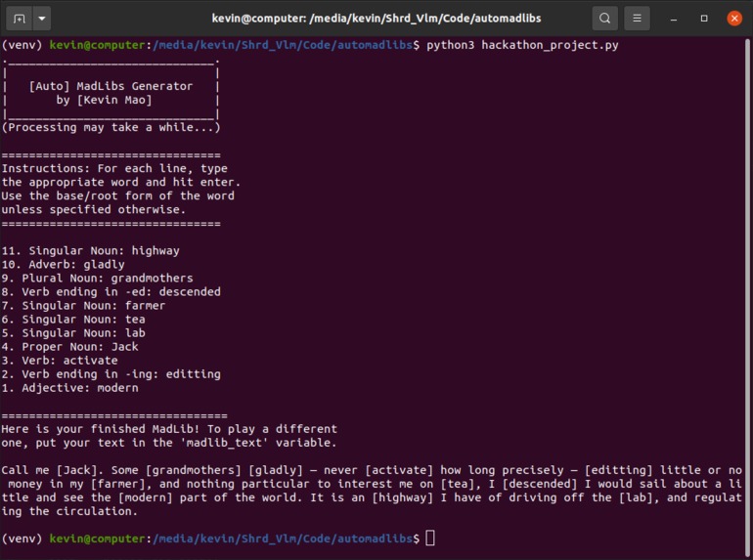The image size is (753, 560).
Task: Click '5. Singular Noun: lab' line
Action: [73, 333]
